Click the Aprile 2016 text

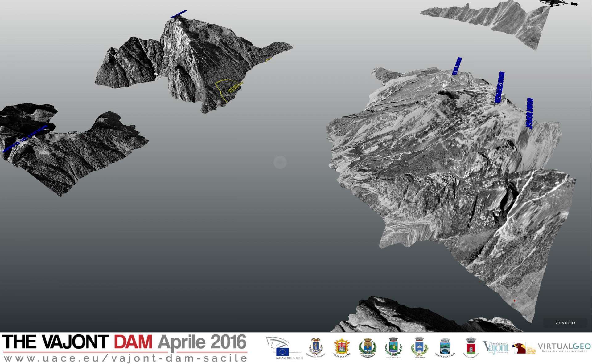click(202, 342)
